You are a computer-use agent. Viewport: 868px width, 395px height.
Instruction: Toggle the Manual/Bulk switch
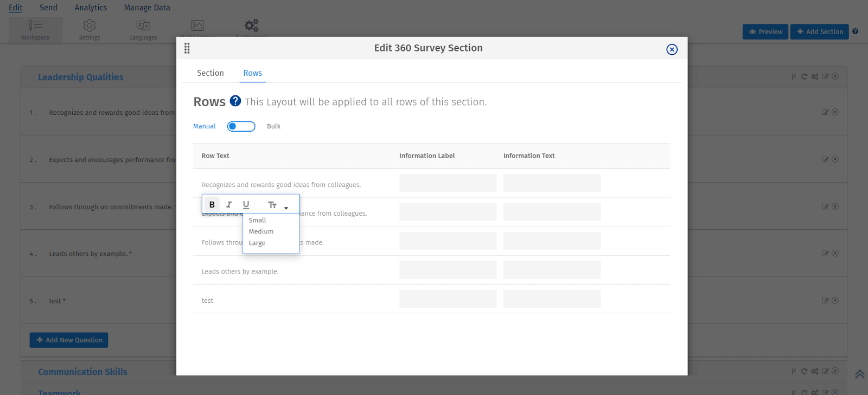(241, 126)
